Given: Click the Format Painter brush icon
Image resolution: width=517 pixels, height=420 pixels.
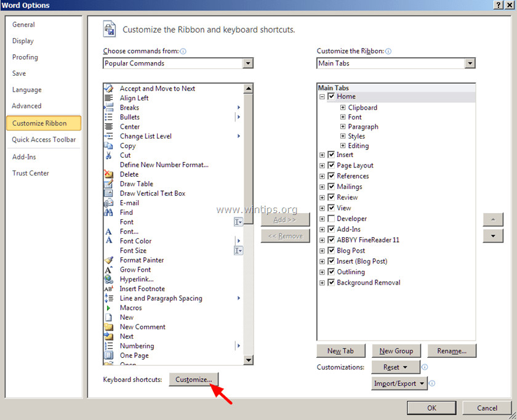Looking at the screenshot, I should pos(109,260).
